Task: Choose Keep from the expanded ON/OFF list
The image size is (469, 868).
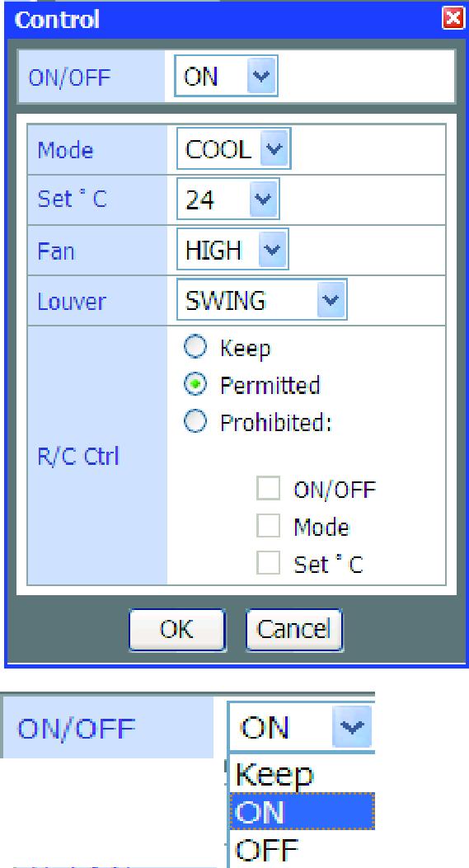Action: pyautogui.click(x=303, y=773)
